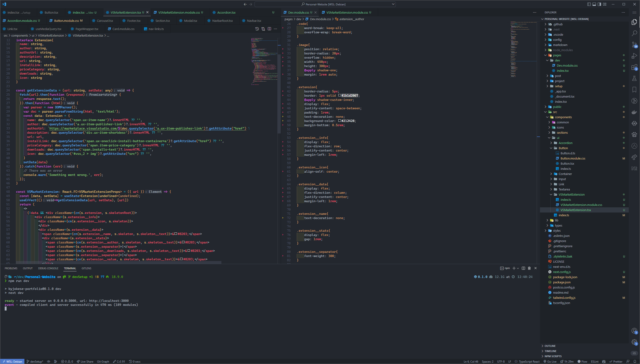The height and width of the screenshot is (364, 640).
Task: Open the Customize Layout button
Action: [x=605, y=4]
